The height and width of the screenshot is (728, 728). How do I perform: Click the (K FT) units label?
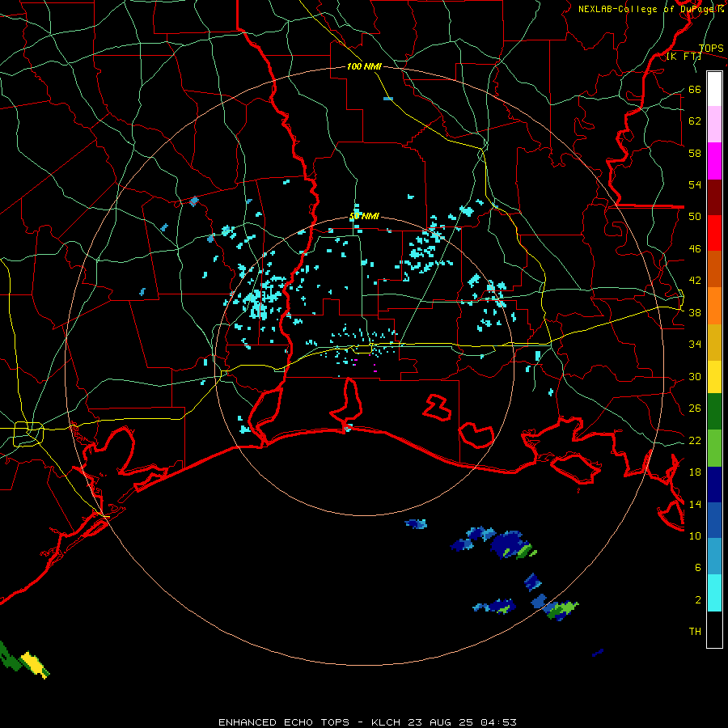coord(684,57)
